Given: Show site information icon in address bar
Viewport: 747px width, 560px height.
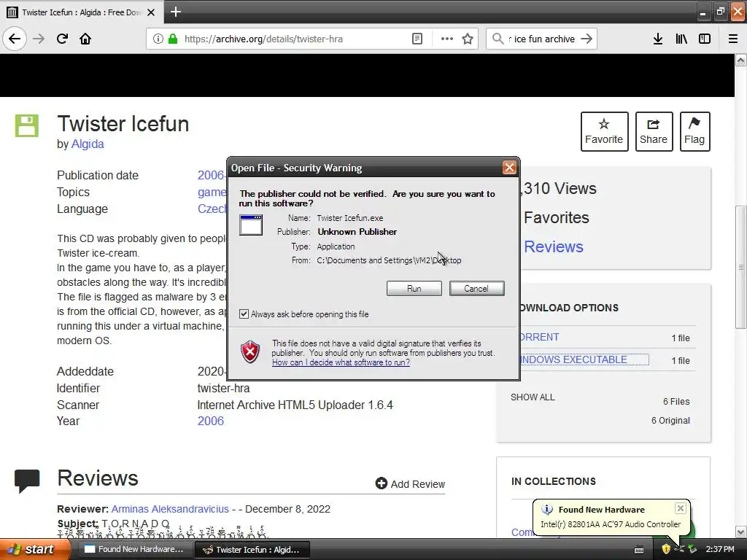Looking at the screenshot, I should (x=158, y=39).
